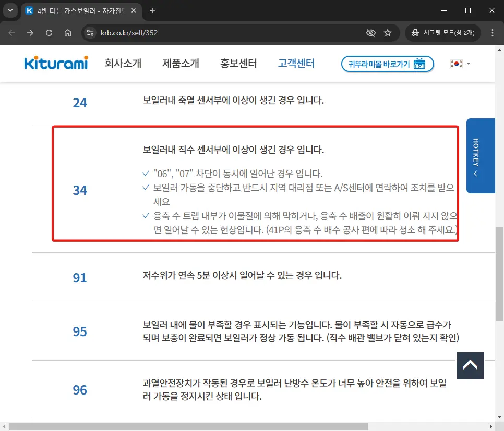504x431 pixels.
Task: Select 고객센터 in the navigation menu
Action: point(296,63)
